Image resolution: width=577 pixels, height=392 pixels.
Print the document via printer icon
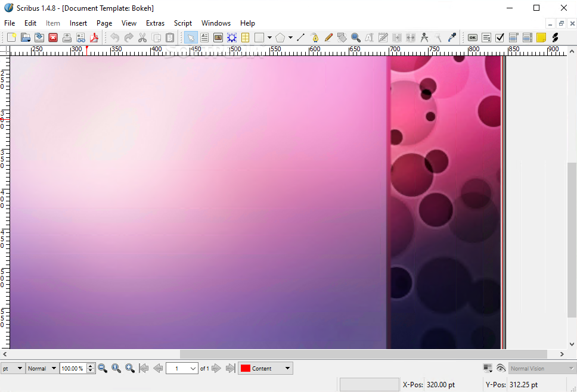point(67,38)
